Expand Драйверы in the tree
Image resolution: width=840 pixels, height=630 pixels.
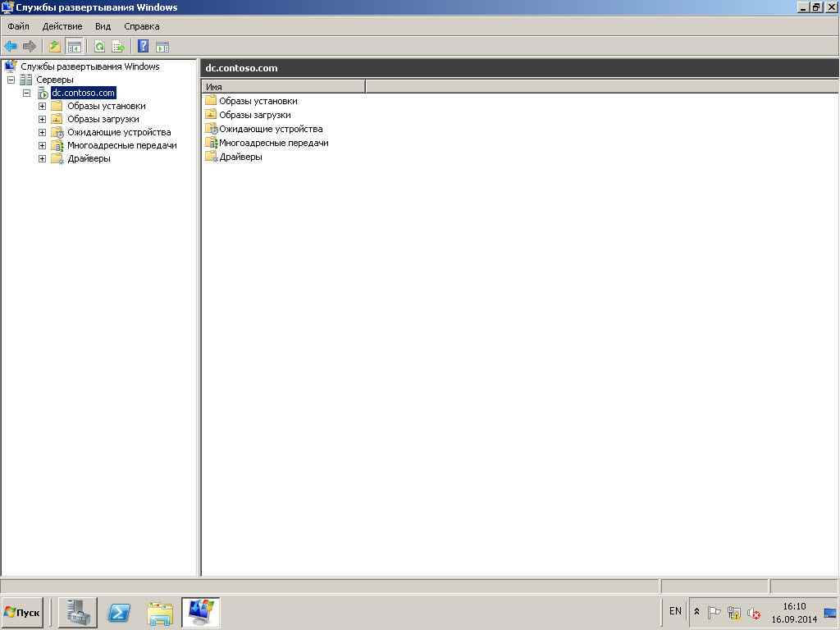point(43,158)
